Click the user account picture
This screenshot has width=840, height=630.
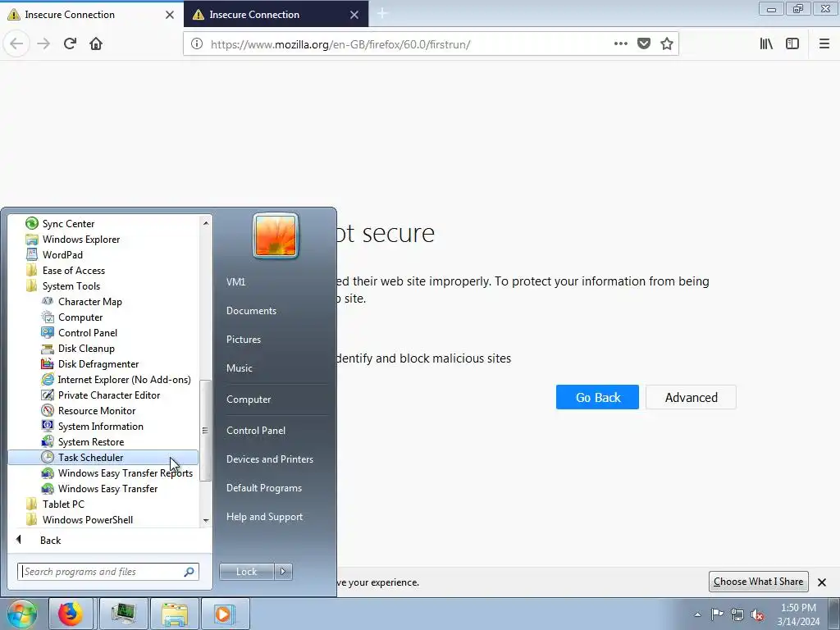coord(276,235)
